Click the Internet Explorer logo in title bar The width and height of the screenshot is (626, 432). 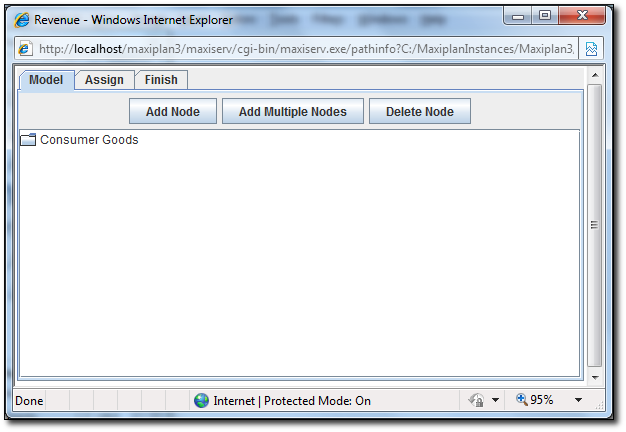click(21, 18)
